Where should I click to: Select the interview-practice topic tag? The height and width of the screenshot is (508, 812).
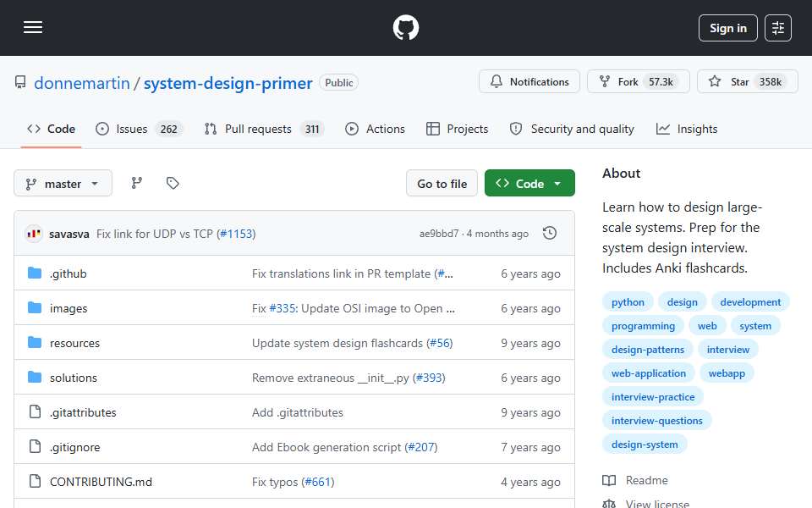click(x=653, y=397)
